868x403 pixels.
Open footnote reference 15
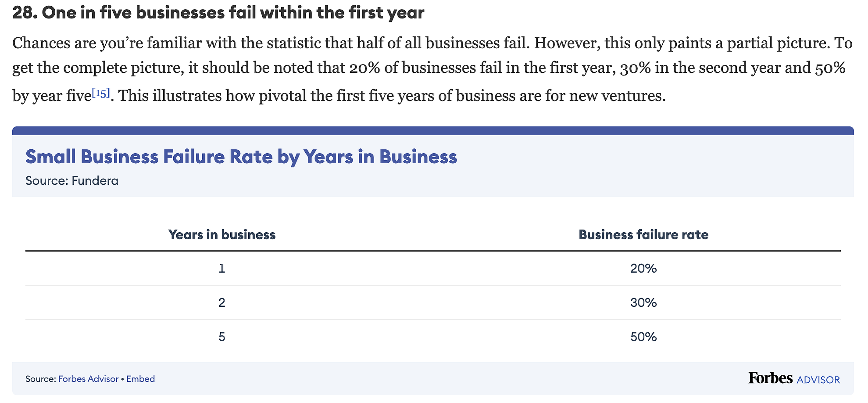coord(101,93)
